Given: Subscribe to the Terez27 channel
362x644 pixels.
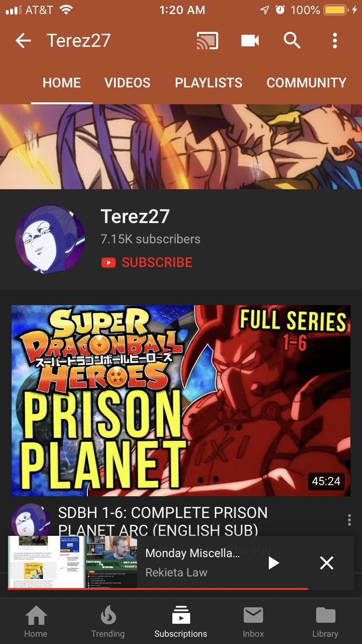Looking at the screenshot, I should [x=147, y=263].
